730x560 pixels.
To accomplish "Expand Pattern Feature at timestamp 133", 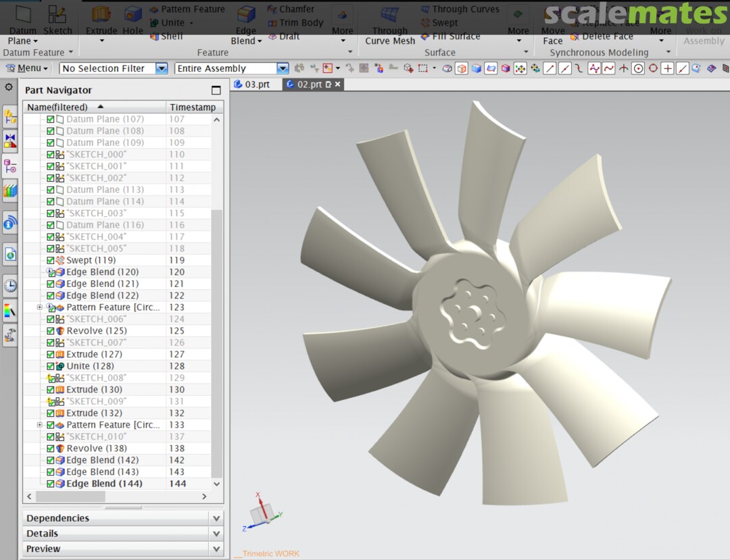I will [40, 425].
